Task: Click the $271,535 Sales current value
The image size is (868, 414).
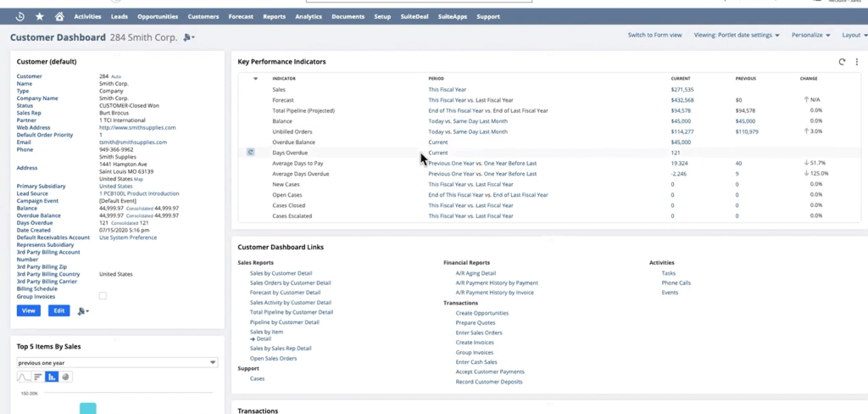Action: point(682,89)
